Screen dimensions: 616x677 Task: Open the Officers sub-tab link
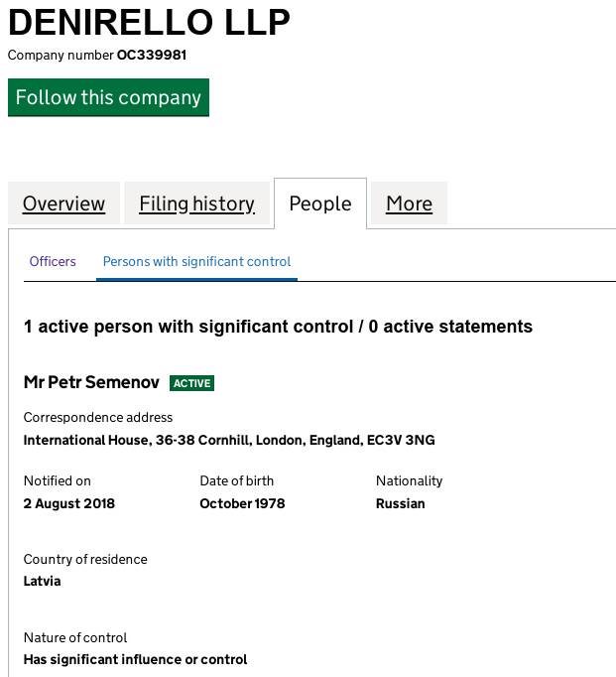(x=53, y=261)
